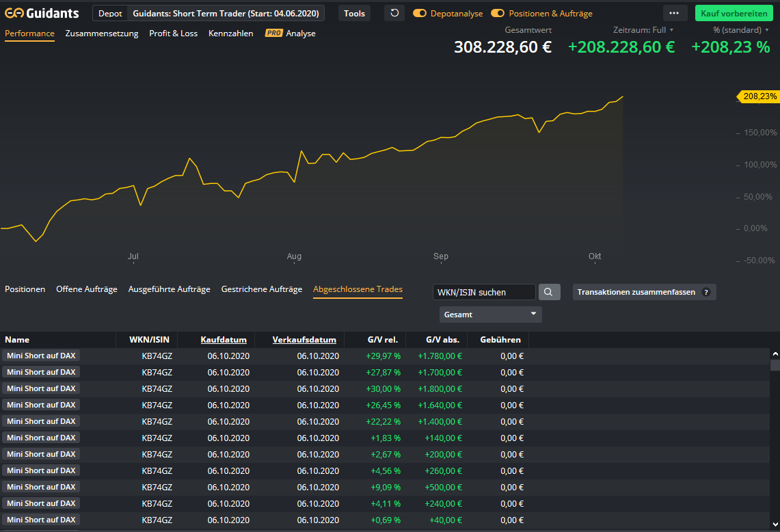This screenshot has height=532, width=780.
Task: Open the Profit & Loss tab
Action: tap(173, 34)
